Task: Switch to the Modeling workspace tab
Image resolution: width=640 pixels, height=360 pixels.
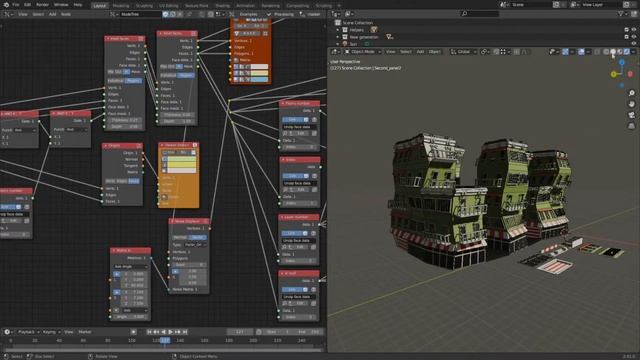Action: click(121, 6)
